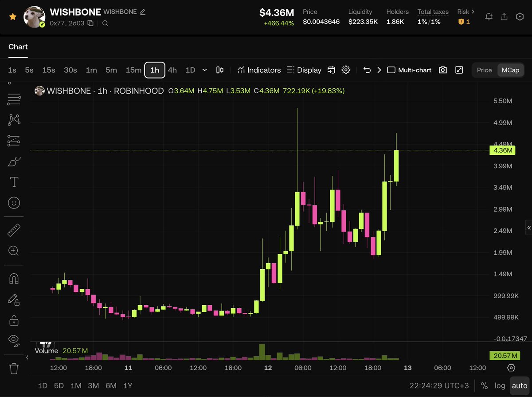Redo the chart action arrow
This screenshot has height=397, width=532.
379,70
